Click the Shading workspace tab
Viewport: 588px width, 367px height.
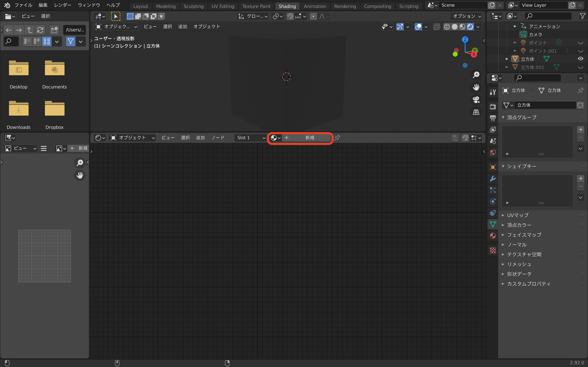click(287, 6)
